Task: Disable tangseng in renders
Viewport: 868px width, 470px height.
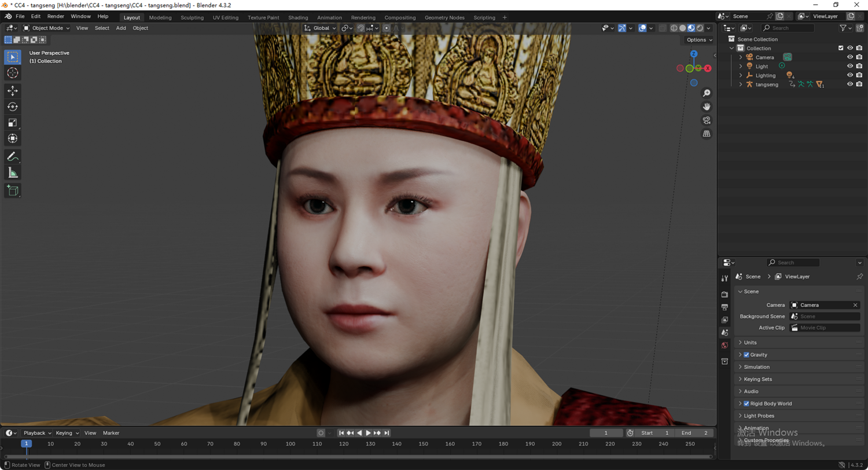Action: (x=859, y=84)
